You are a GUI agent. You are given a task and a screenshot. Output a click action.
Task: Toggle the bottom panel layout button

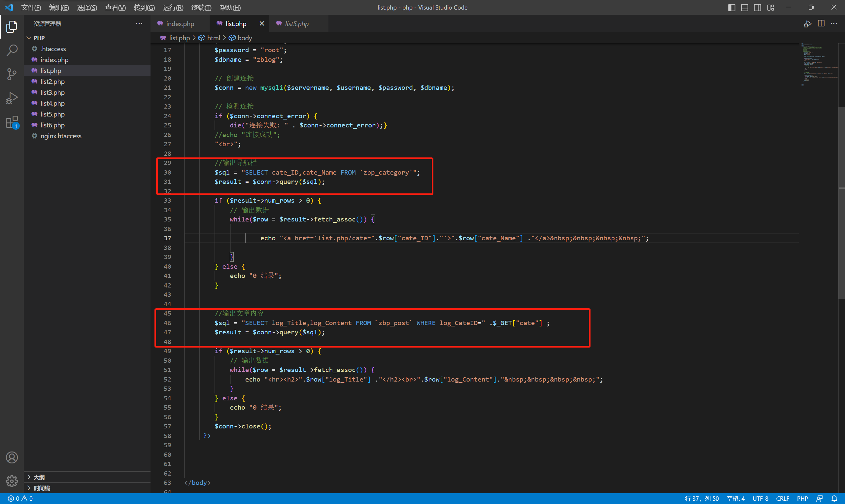[x=744, y=8]
